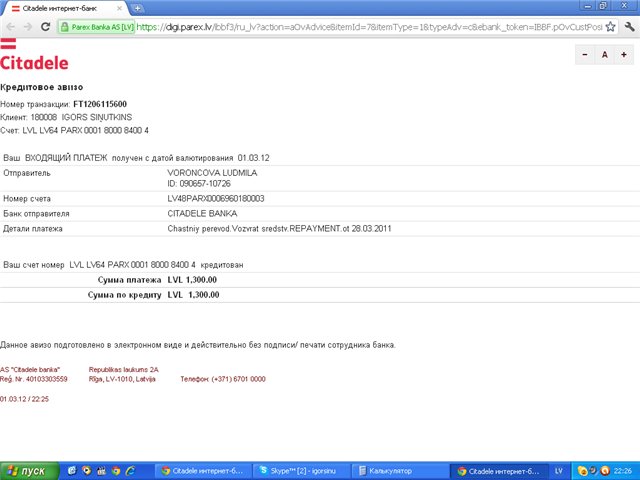Close the Citadele интернет-банк tab
Image resolution: width=640 pixels, height=480 pixels.
pos(120,8)
